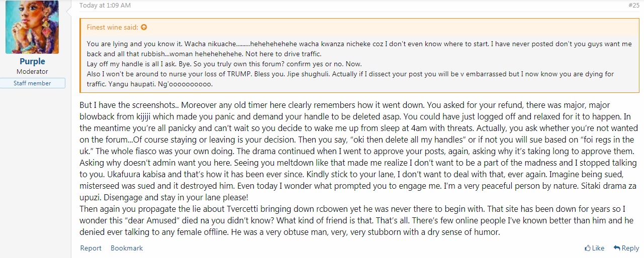The image size is (644, 258).
Task: Click the "Finest wine said:" quote header
Action: pos(113,27)
